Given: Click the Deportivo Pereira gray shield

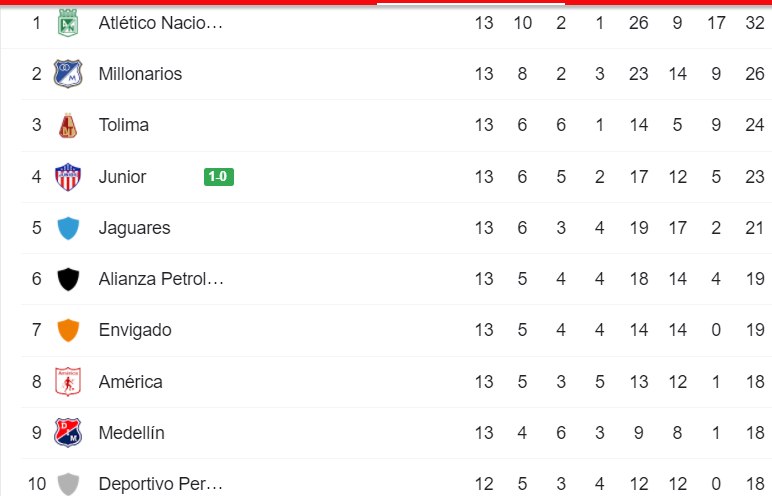Looking at the screenshot, I should click(x=68, y=484).
